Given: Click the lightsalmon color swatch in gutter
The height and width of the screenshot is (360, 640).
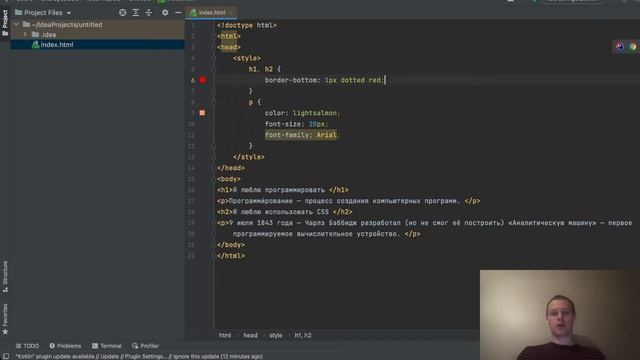Looking at the screenshot, I should pyautogui.click(x=202, y=113).
